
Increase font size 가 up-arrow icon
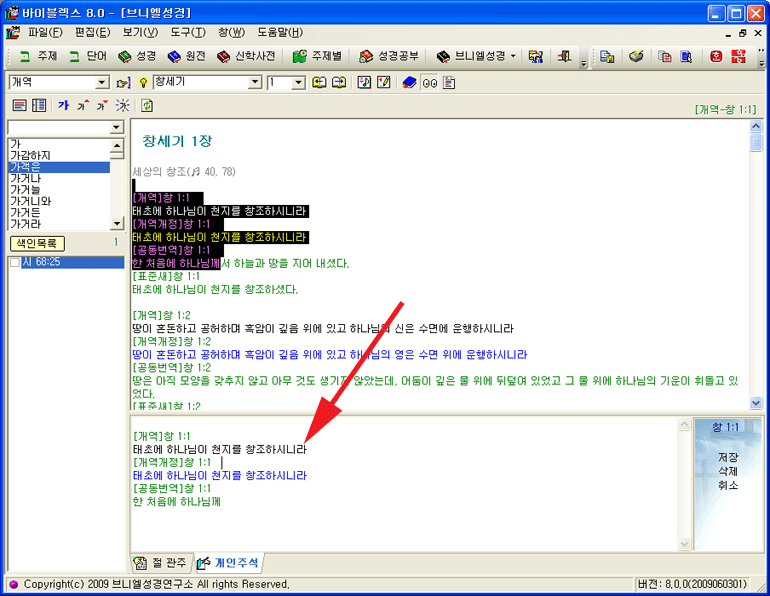click(x=82, y=105)
